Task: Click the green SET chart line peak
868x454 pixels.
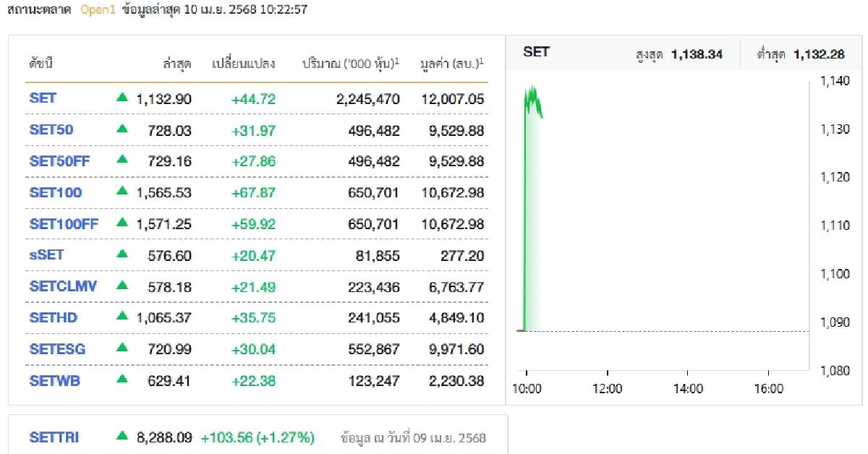Action: [533, 87]
